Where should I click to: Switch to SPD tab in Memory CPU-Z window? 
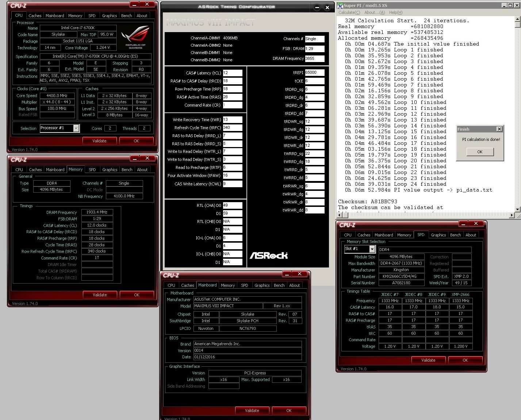(92, 170)
